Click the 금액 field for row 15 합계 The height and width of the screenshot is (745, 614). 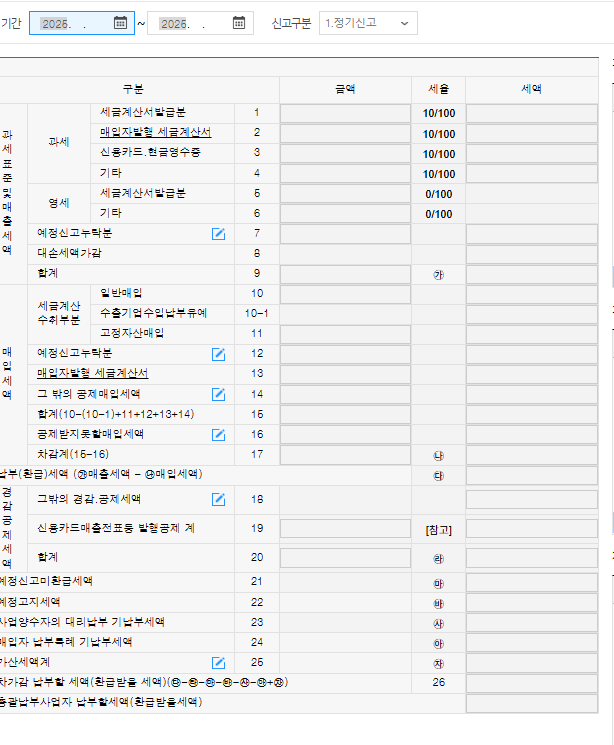345,414
